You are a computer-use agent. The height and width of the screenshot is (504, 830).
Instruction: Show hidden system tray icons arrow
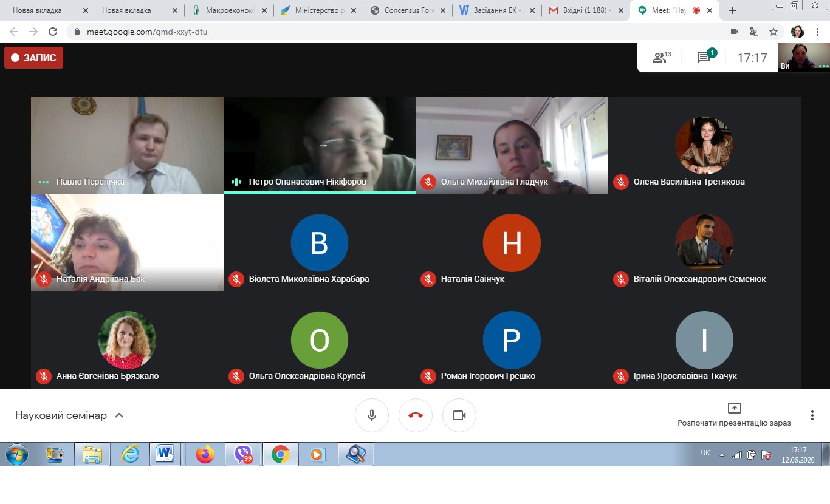pyautogui.click(x=722, y=454)
